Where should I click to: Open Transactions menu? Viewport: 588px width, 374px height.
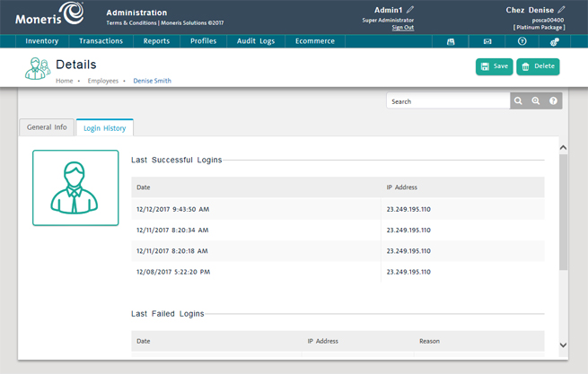(101, 41)
